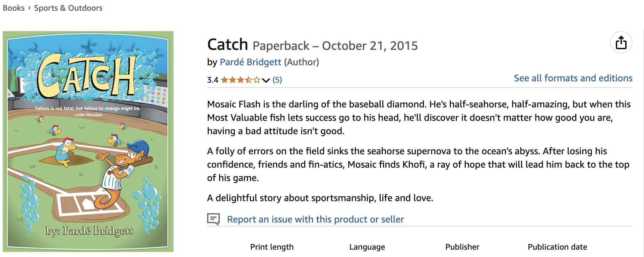Click the orange star rating icons

click(240, 80)
